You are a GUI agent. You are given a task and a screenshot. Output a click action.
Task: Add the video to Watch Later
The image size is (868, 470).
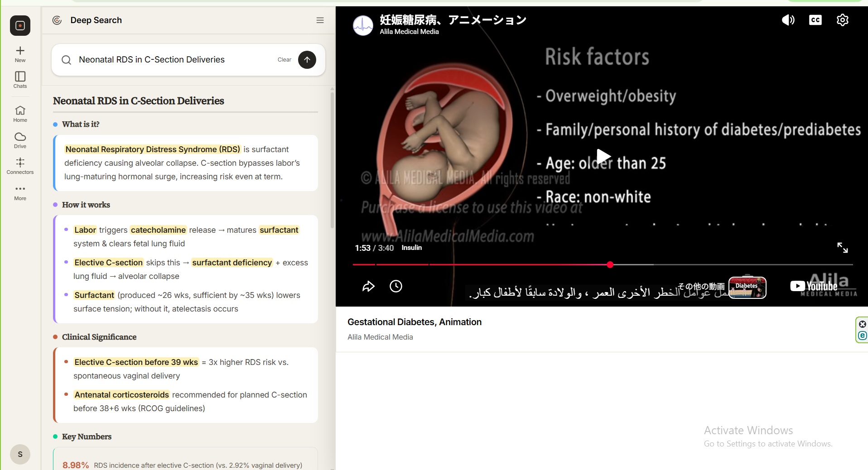pos(396,286)
